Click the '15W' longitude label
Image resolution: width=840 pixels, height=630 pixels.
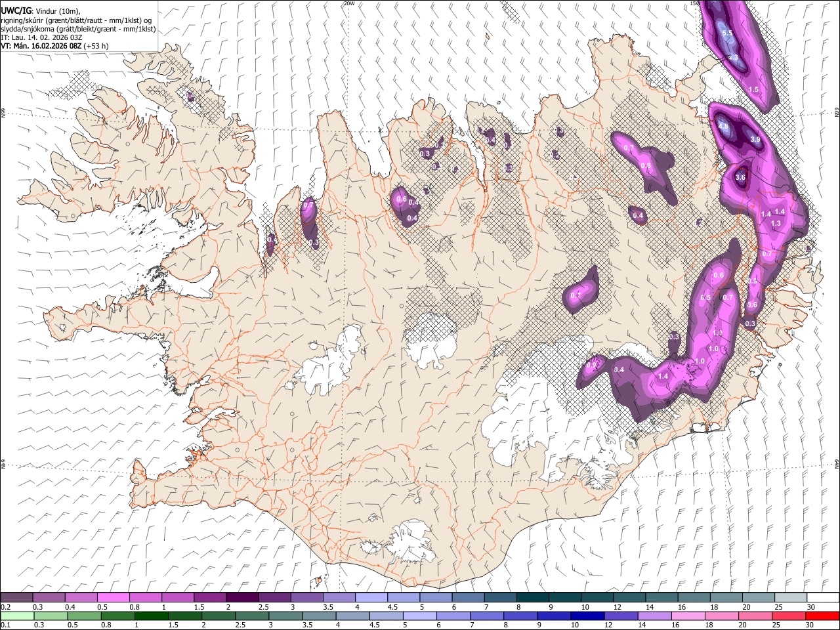(696, 3)
